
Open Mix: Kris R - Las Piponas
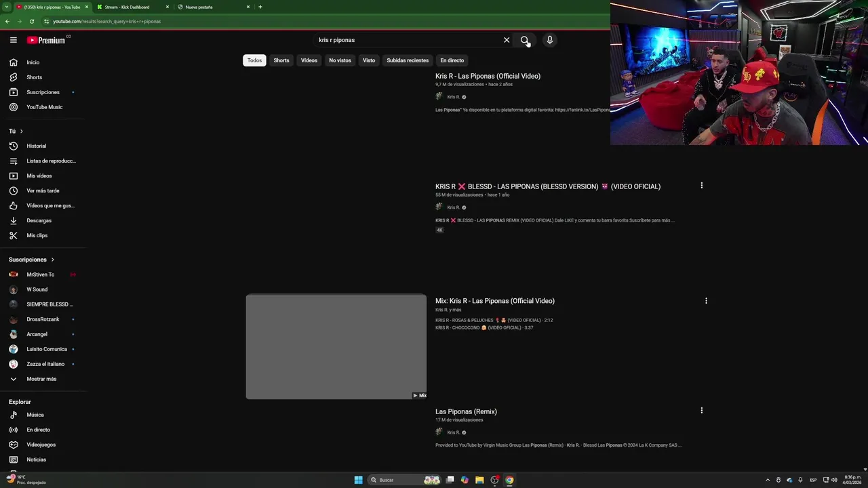(x=495, y=301)
